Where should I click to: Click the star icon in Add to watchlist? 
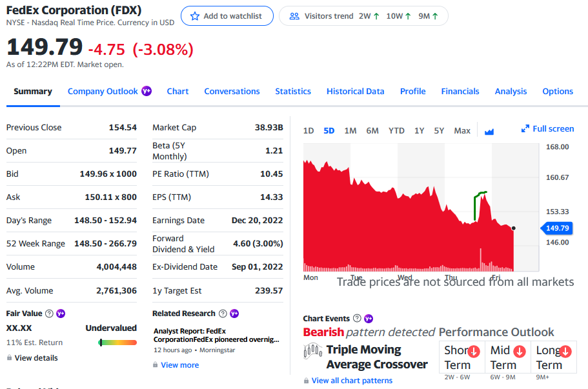click(195, 16)
